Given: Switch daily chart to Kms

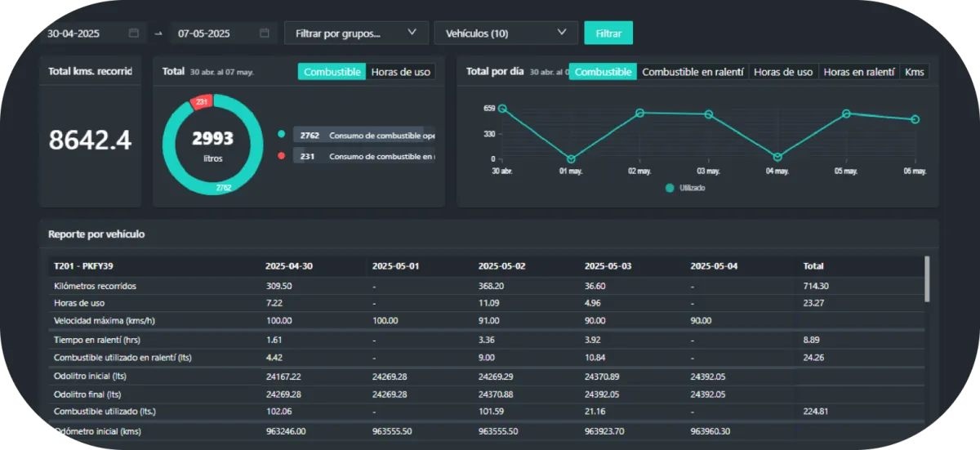Looking at the screenshot, I should 915,72.
